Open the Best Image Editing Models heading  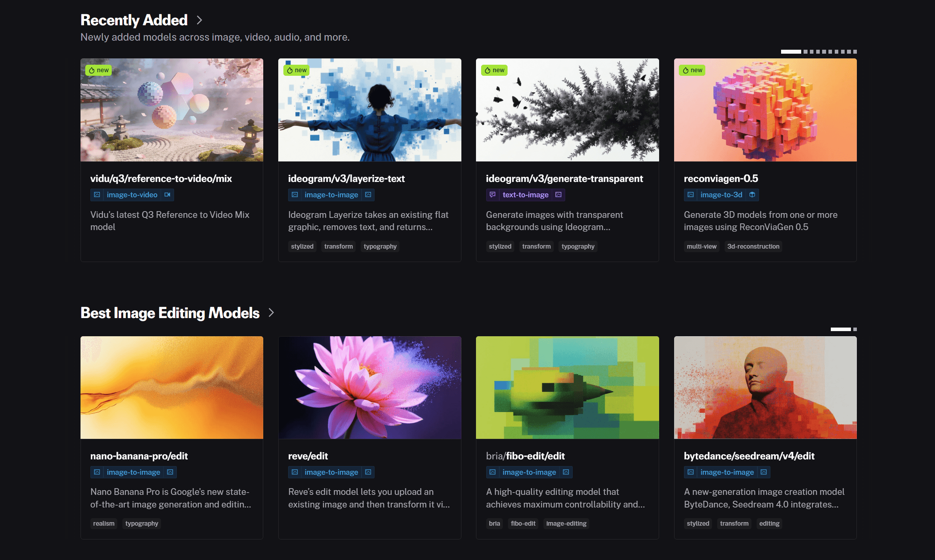pyautogui.click(x=170, y=313)
